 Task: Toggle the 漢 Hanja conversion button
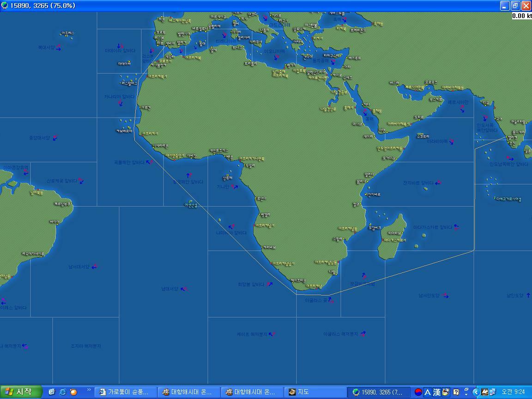pos(436,392)
